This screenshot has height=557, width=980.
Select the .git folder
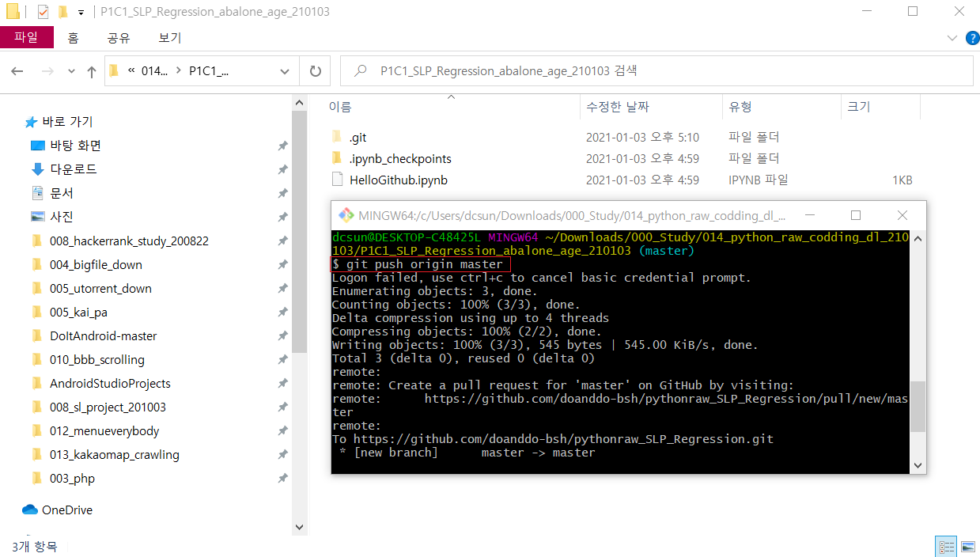(358, 137)
